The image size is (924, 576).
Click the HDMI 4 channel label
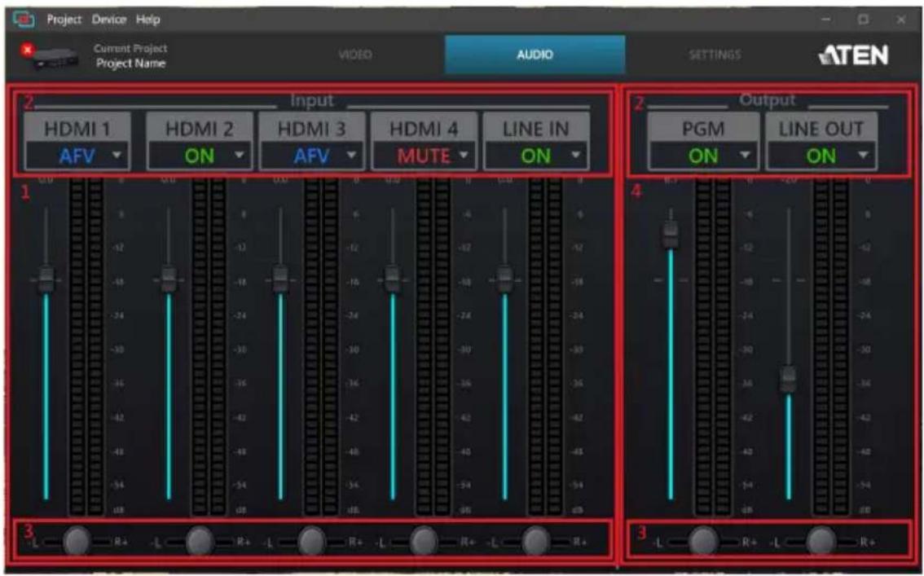pyautogui.click(x=424, y=129)
